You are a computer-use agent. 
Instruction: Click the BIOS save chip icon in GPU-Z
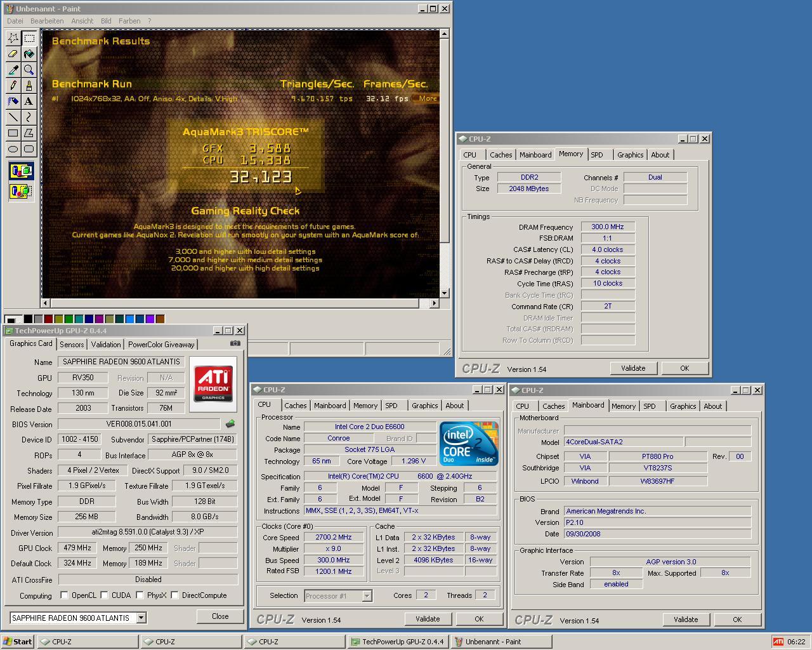(230, 423)
